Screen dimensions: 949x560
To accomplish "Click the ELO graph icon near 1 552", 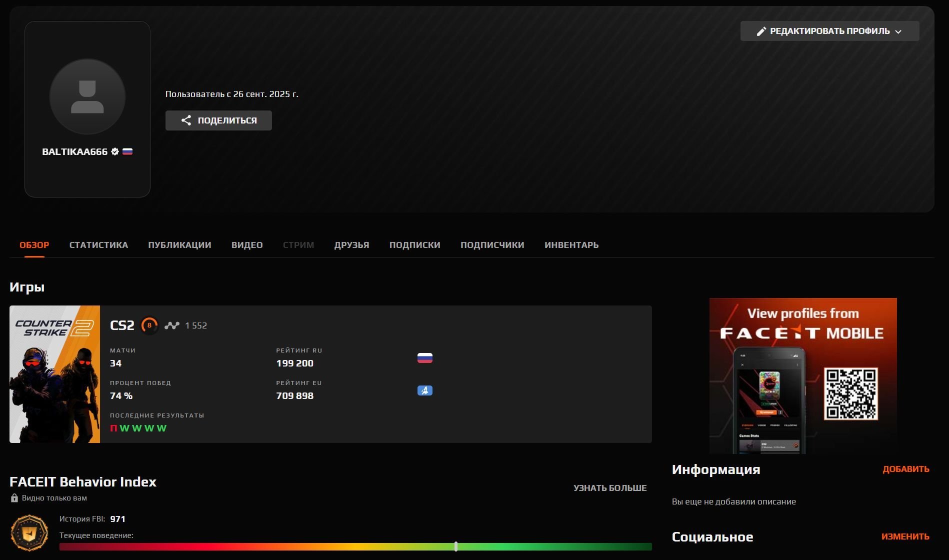I will (x=172, y=325).
